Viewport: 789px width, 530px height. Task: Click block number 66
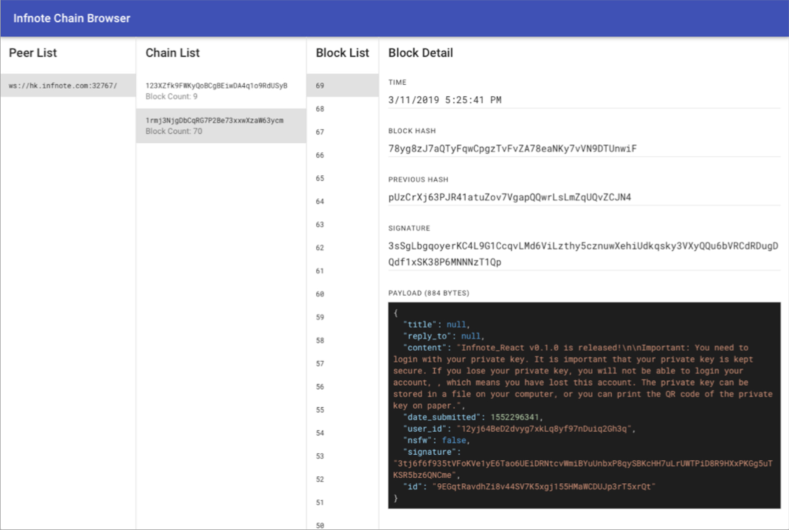(x=342, y=155)
